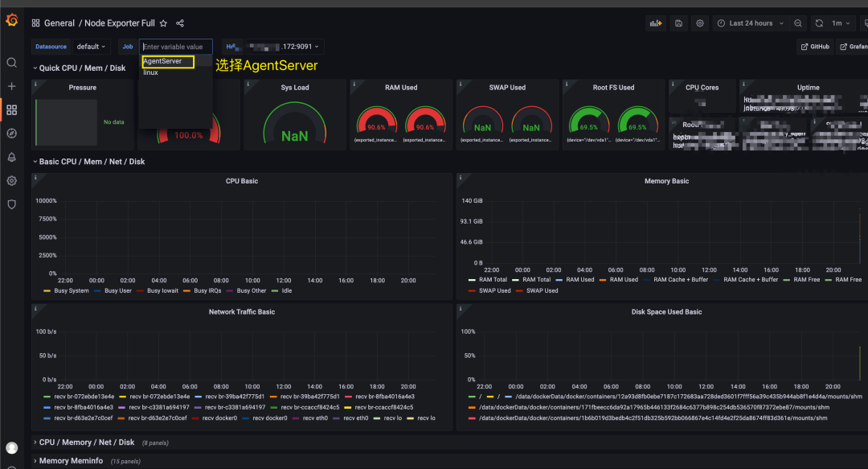This screenshot has width=868, height=469.
Task: Show info icon on Sys Load panel
Action: click(248, 84)
